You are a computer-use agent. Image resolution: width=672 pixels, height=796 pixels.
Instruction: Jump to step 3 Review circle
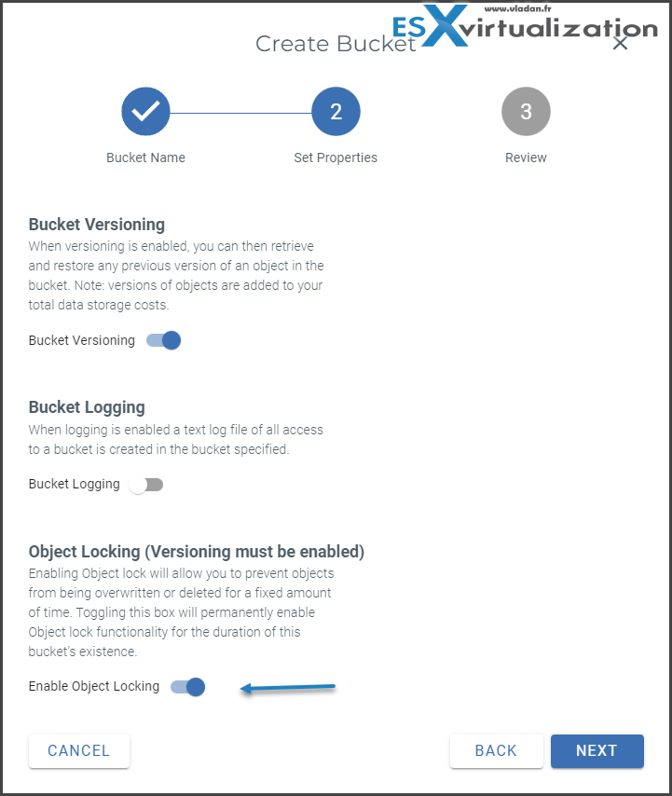click(526, 111)
